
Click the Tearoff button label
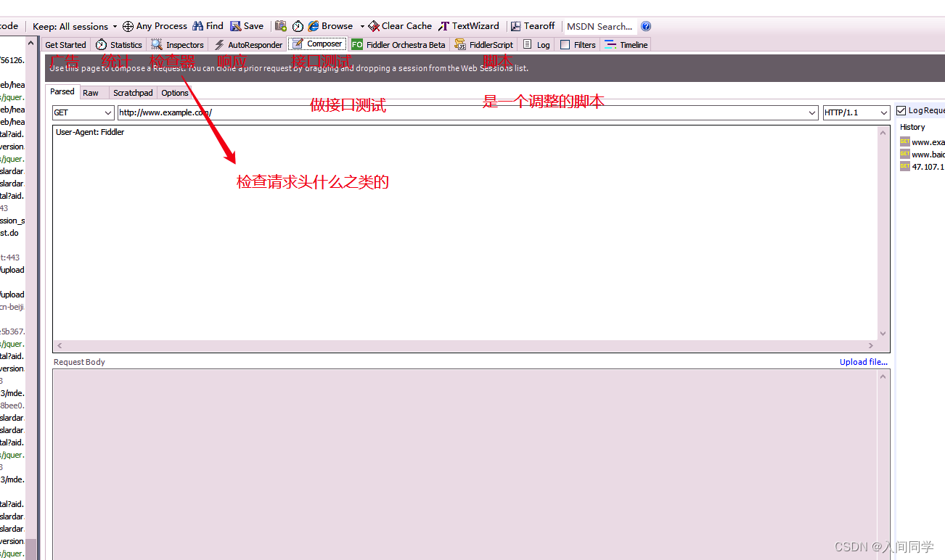[x=539, y=26]
